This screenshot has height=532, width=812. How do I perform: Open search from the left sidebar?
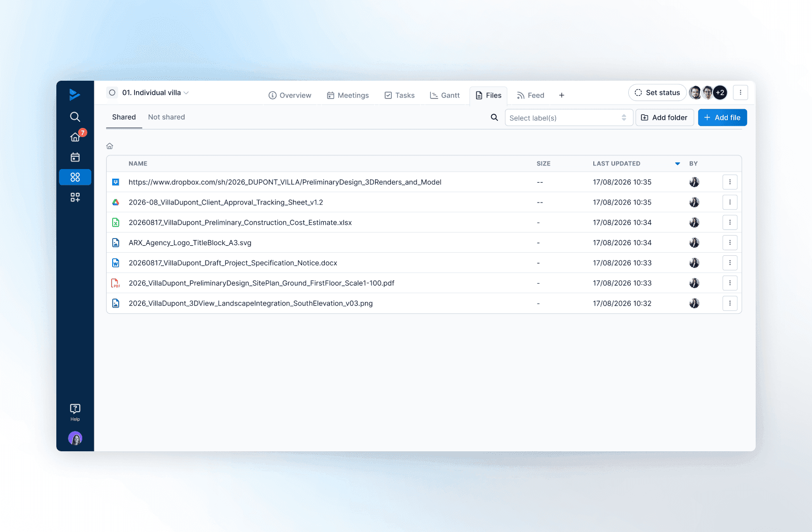coord(75,117)
